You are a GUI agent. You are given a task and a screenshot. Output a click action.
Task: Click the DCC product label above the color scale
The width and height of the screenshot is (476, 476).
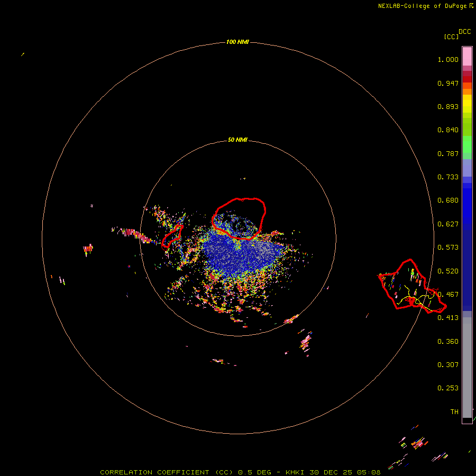pyautogui.click(x=464, y=32)
